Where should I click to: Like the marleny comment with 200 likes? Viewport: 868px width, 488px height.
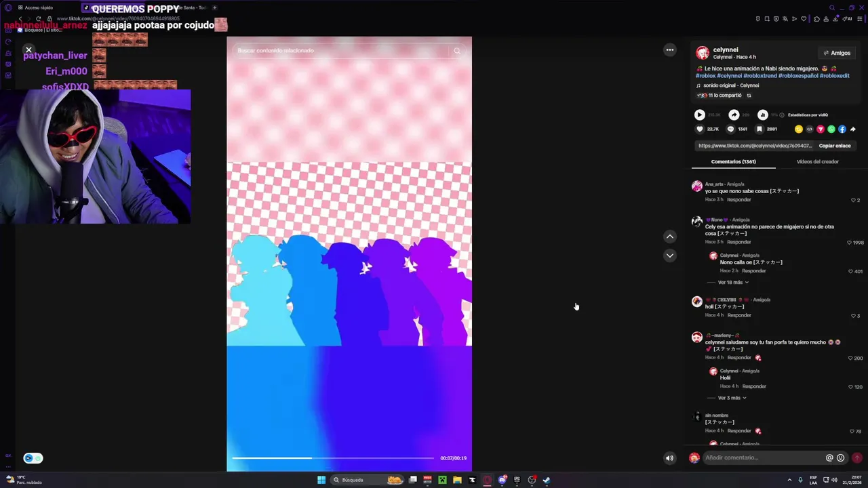[850, 358]
